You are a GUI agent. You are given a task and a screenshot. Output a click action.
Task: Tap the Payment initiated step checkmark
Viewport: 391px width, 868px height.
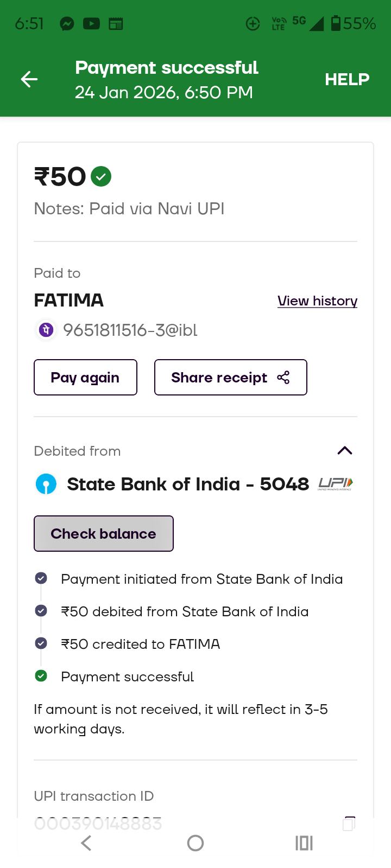click(41, 578)
